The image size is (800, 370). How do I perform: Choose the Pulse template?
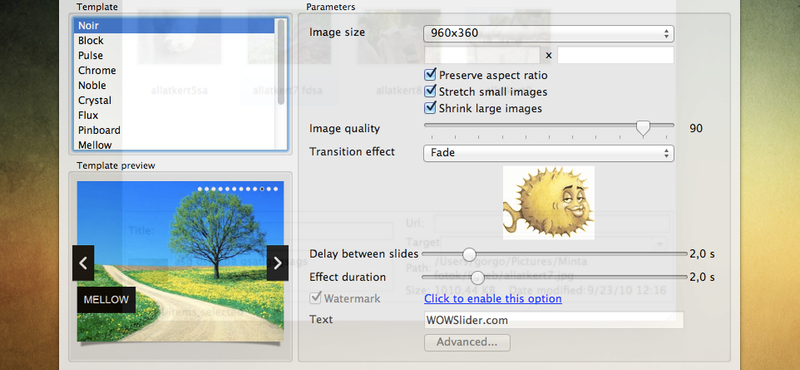click(x=173, y=56)
